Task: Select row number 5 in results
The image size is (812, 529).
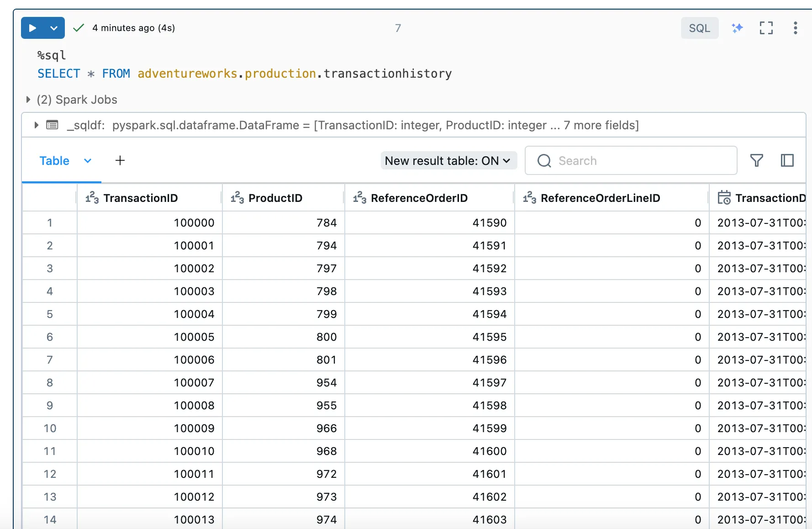Action: pyautogui.click(x=50, y=314)
